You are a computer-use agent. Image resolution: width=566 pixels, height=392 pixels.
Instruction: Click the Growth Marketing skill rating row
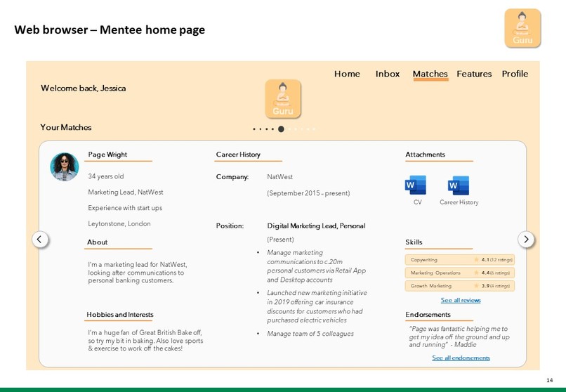coord(460,285)
